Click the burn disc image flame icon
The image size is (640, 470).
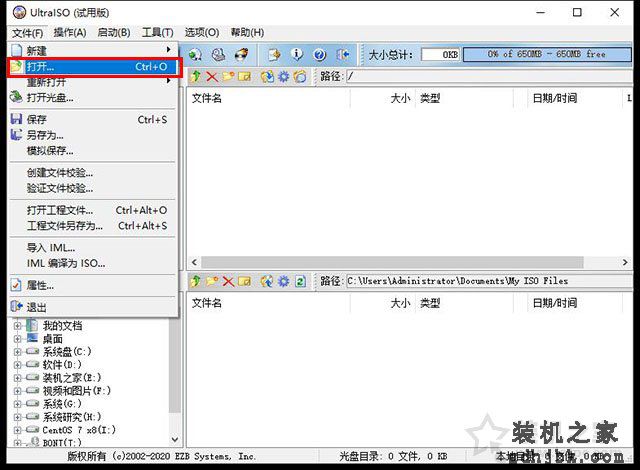[242, 54]
